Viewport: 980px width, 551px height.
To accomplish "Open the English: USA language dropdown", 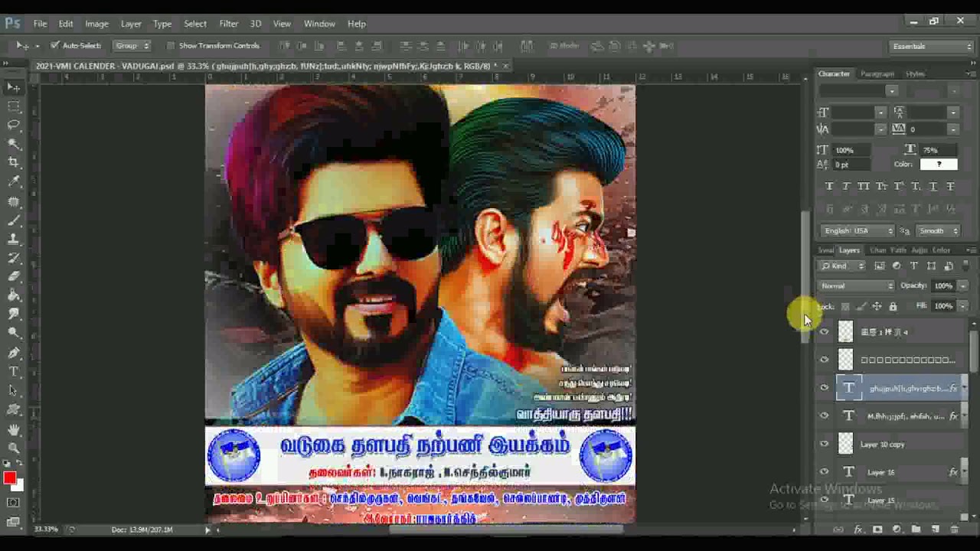I will [857, 231].
